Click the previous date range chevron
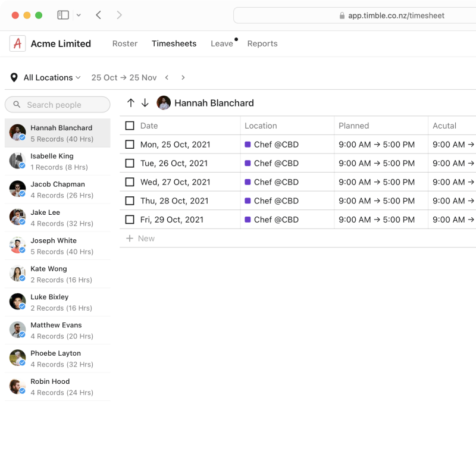 167,77
